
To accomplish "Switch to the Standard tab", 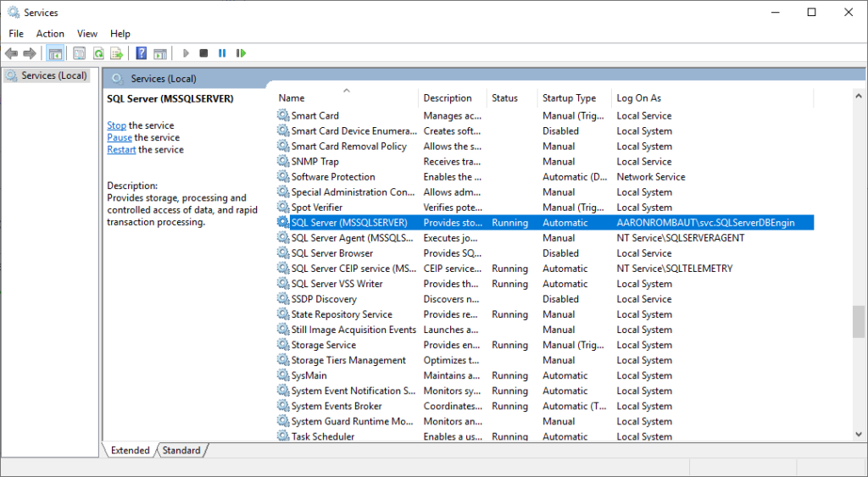I will pyautogui.click(x=181, y=451).
